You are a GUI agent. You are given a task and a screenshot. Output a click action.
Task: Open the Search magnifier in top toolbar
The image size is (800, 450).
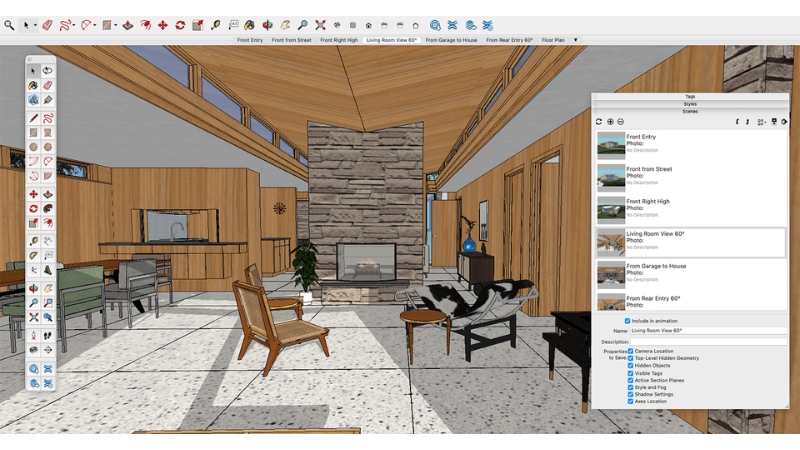[x=9, y=25]
